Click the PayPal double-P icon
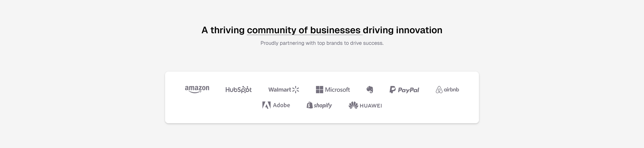This screenshot has height=148, width=644. click(x=392, y=89)
